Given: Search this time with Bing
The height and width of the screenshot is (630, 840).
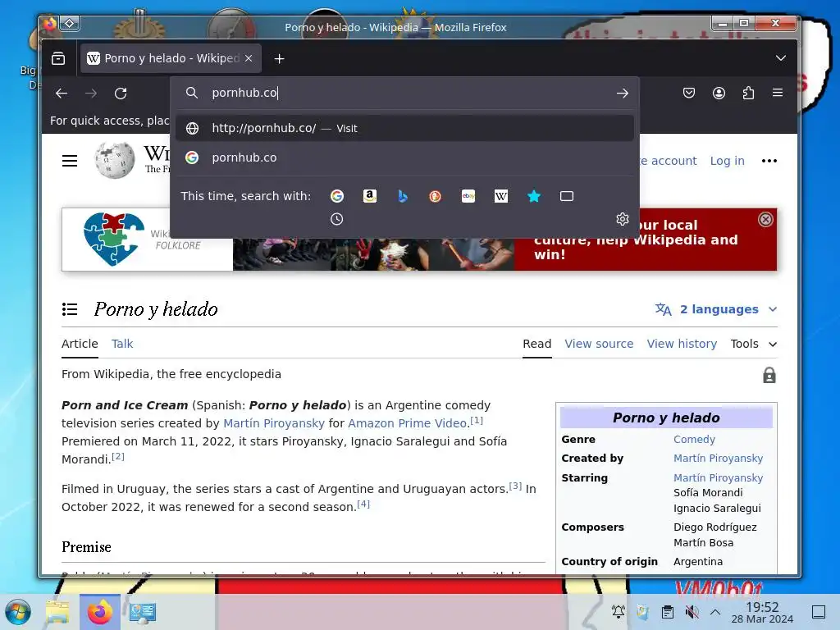Looking at the screenshot, I should (402, 196).
